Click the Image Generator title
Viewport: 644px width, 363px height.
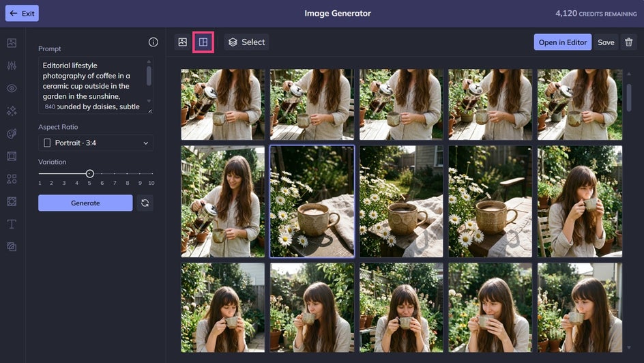click(x=338, y=13)
